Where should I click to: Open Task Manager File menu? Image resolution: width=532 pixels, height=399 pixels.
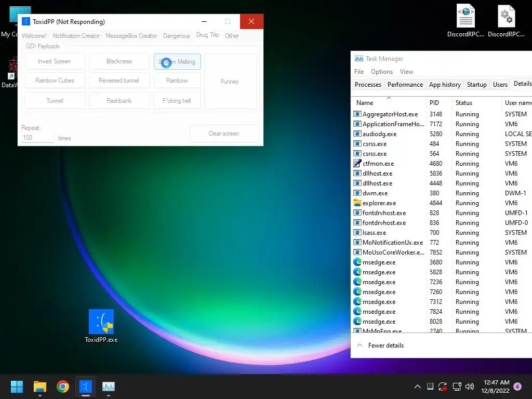point(359,72)
